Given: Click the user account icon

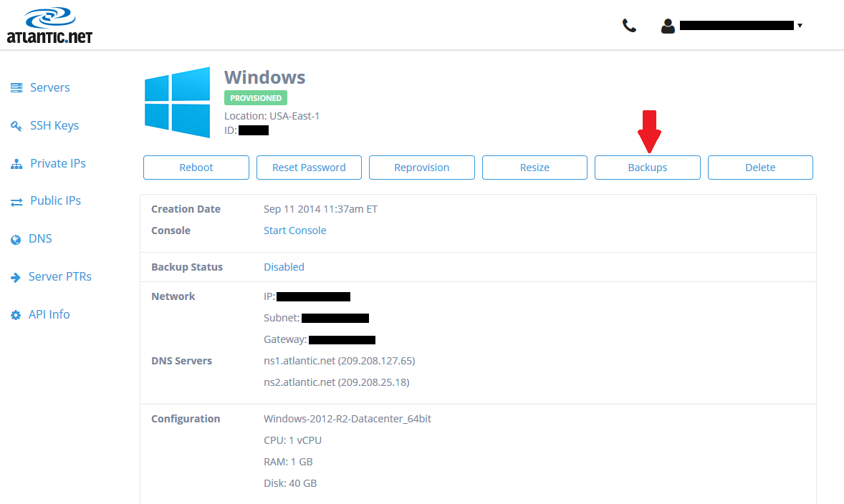Looking at the screenshot, I should click(668, 26).
